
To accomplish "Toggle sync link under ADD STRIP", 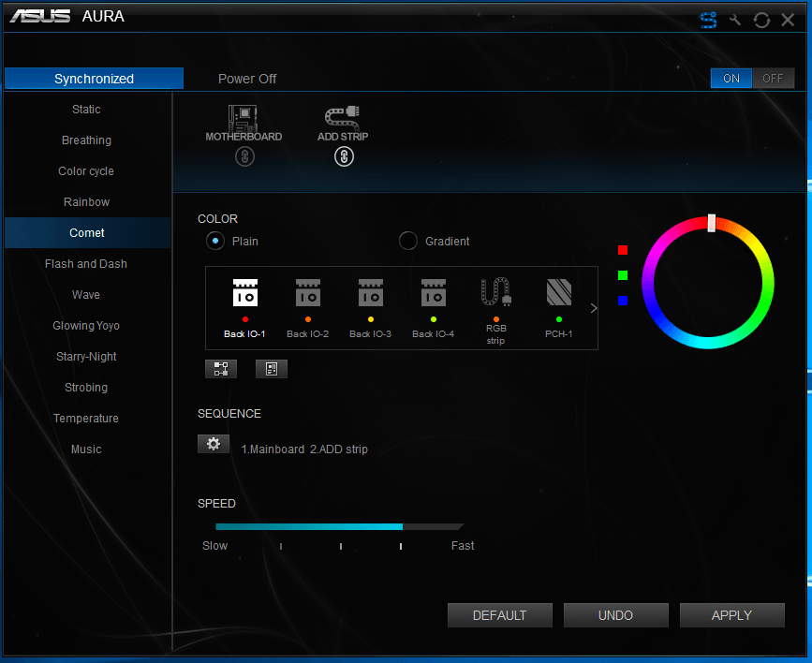I will pos(344,156).
